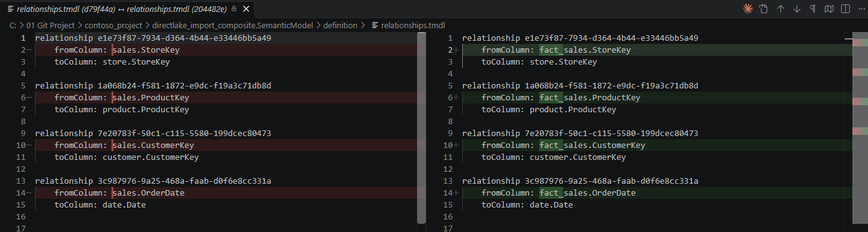
Task: Toggle whitespace trimming with the pilcrow icon
Action: coord(813,9)
